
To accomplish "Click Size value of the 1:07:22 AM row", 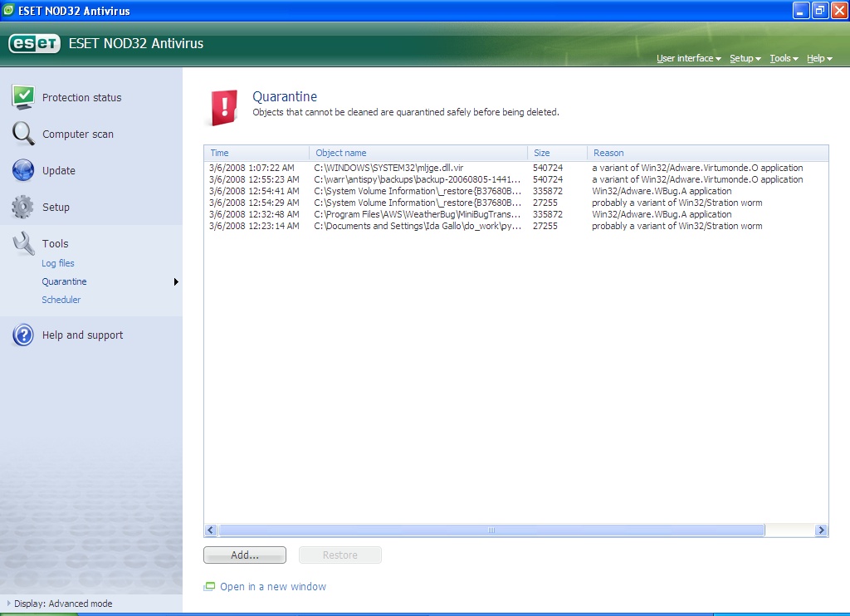I will pyautogui.click(x=548, y=168).
